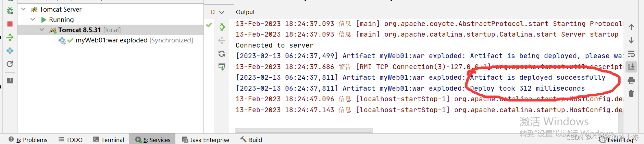Collapse the Tomcat Server tree node
The width and height of the screenshot is (644, 144).
23,9
